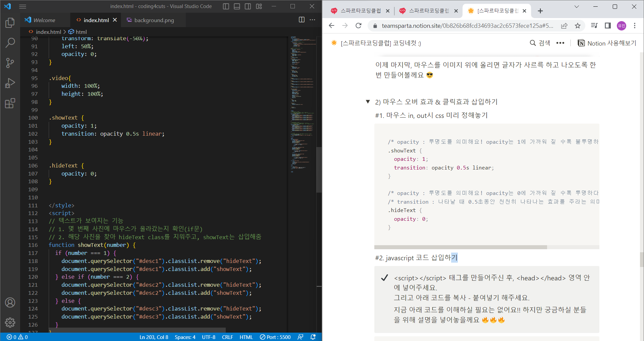Open editor More Actions menu
The image size is (644, 341).
point(312,20)
